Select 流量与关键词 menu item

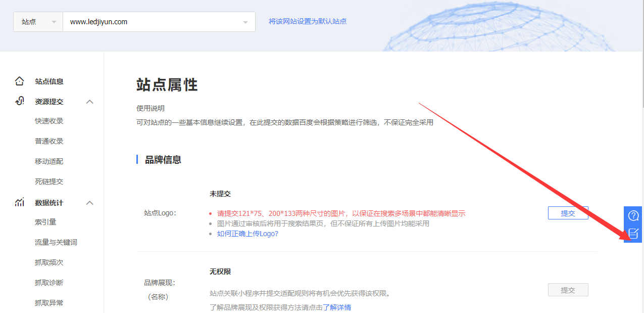click(56, 242)
